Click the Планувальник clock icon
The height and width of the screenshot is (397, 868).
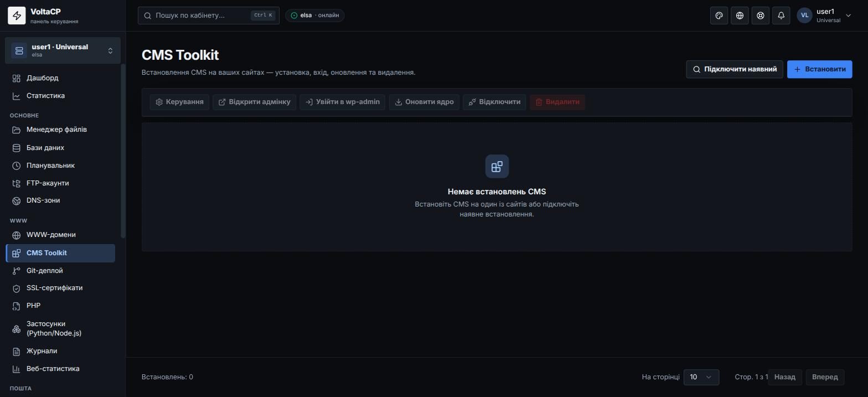(x=17, y=166)
